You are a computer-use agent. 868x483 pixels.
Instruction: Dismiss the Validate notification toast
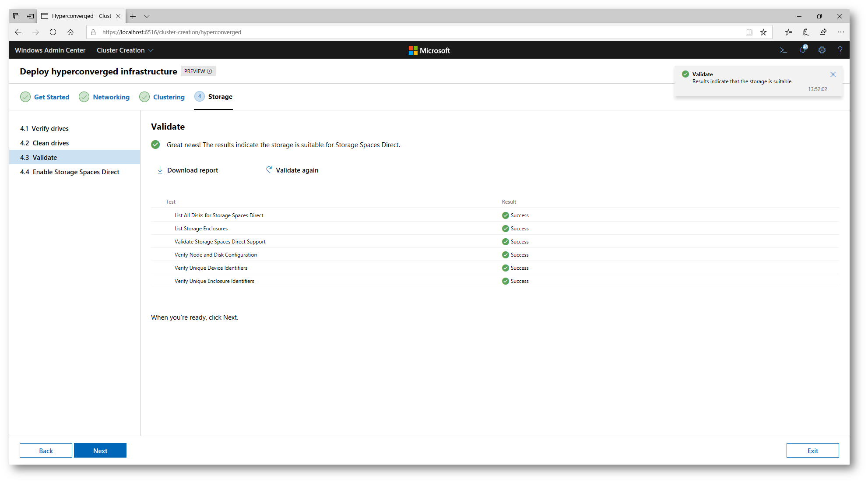click(x=833, y=74)
